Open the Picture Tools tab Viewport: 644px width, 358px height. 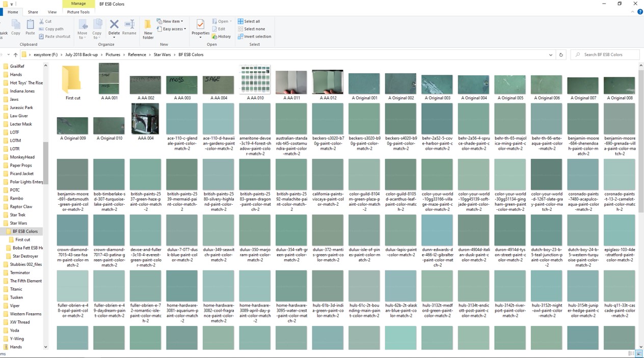pyautogui.click(x=78, y=12)
